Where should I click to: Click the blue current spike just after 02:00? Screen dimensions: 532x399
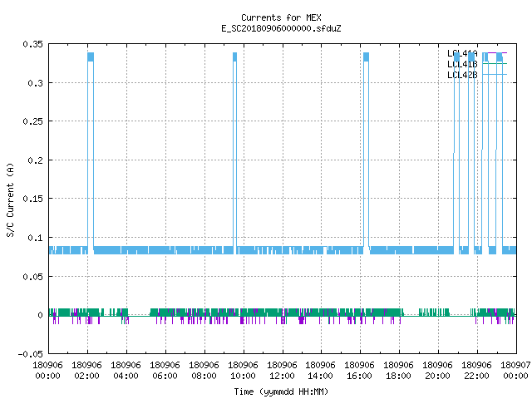(x=91, y=150)
